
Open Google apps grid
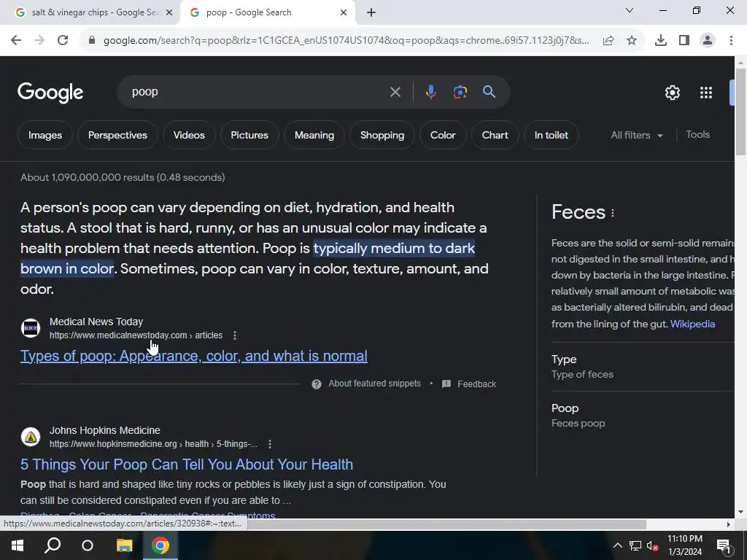706,93
